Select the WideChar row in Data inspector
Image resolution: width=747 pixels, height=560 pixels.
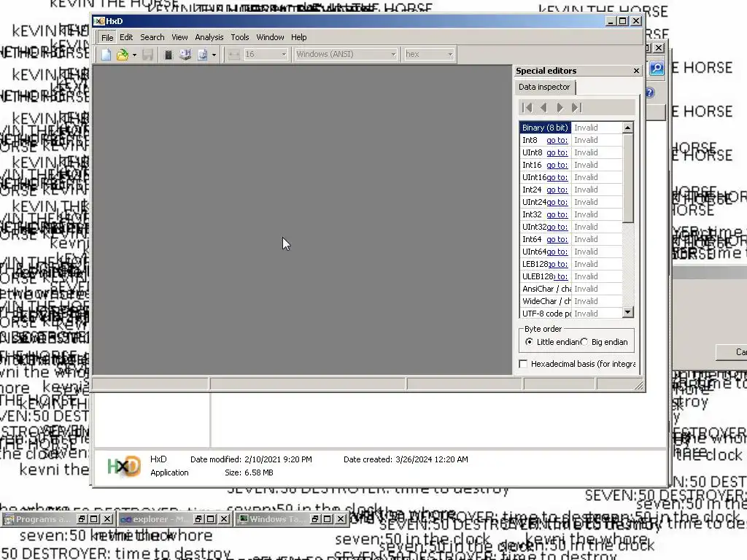(570, 301)
